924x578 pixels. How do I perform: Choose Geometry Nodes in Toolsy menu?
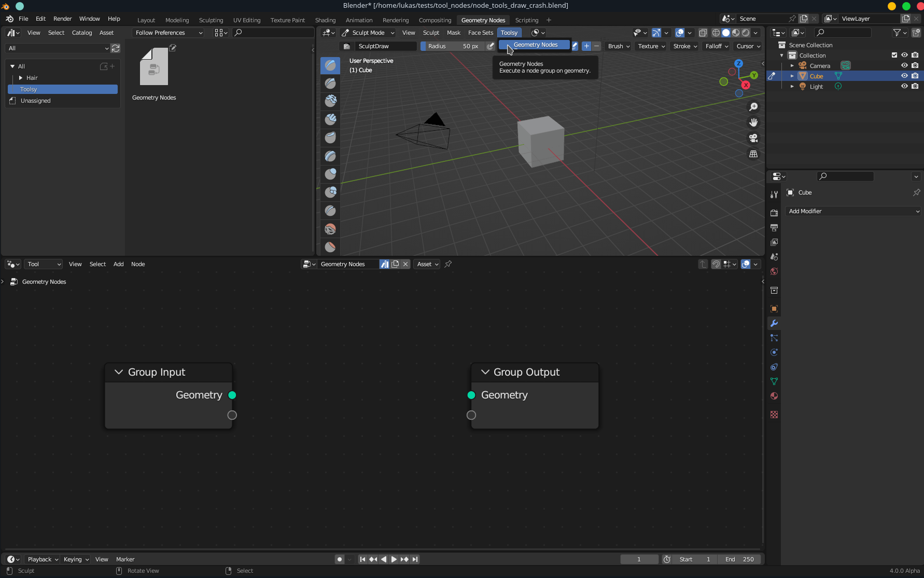tap(535, 45)
